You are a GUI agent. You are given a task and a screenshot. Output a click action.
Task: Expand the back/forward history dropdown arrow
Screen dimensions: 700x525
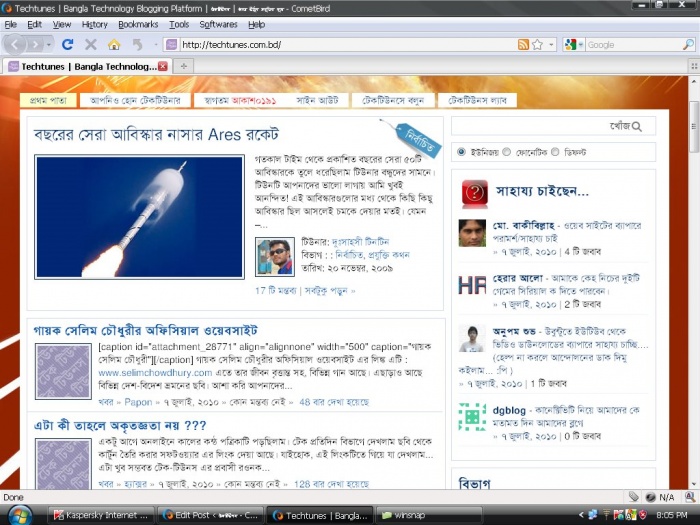49,44
